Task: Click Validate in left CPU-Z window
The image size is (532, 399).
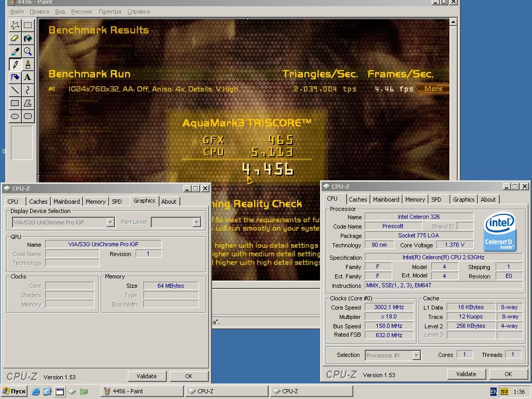Action: pos(147,376)
